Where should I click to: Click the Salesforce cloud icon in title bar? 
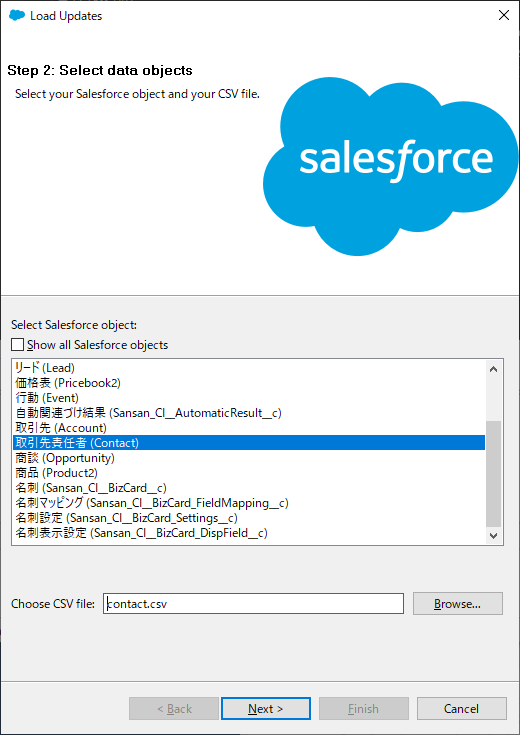pos(17,15)
